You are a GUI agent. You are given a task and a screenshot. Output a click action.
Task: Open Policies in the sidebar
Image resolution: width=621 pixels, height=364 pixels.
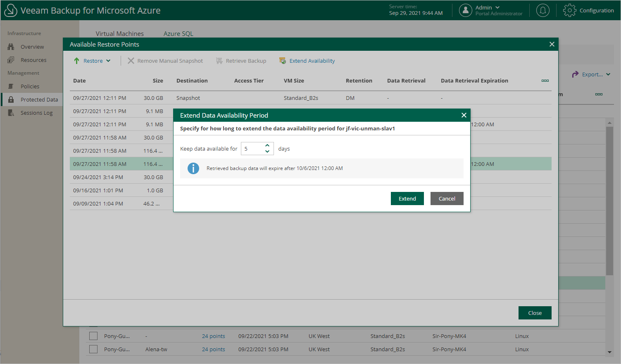[30, 86]
